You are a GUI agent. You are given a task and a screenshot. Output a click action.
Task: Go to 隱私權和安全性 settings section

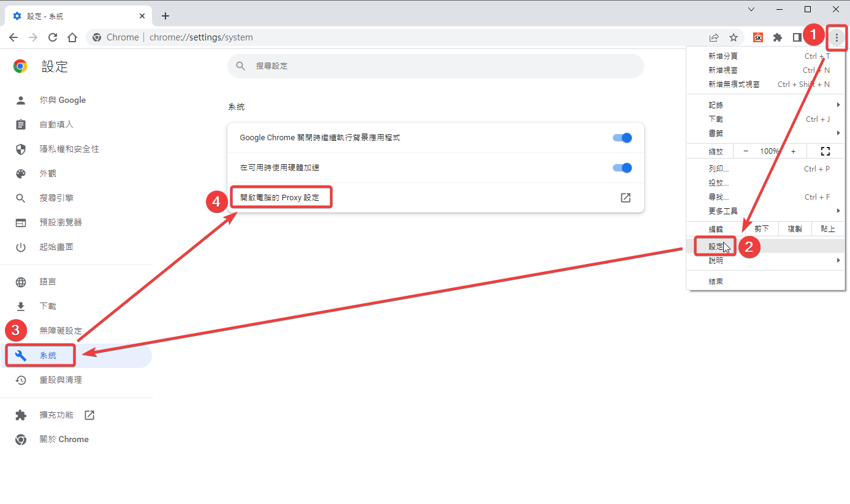coord(69,149)
